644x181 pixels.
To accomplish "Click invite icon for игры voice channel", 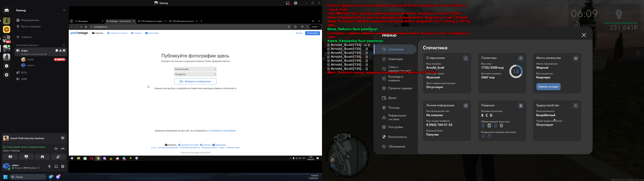I will [x=61, y=50].
